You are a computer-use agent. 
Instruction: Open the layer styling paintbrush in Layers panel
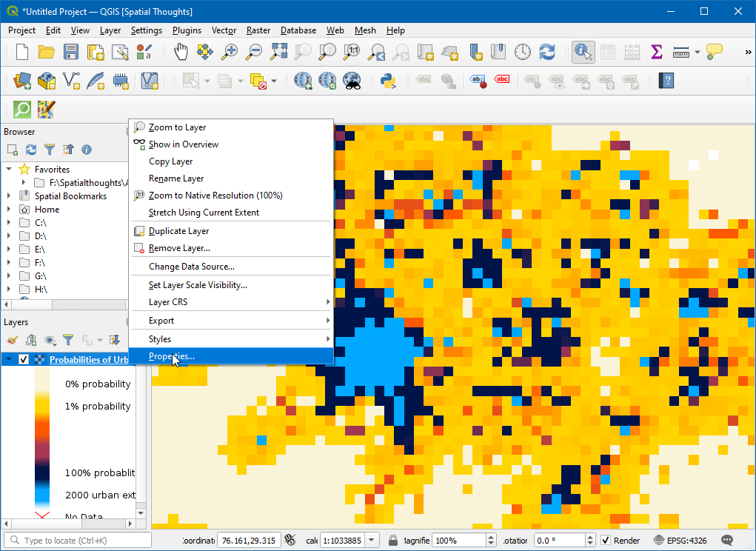pyautogui.click(x=12, y=340)
